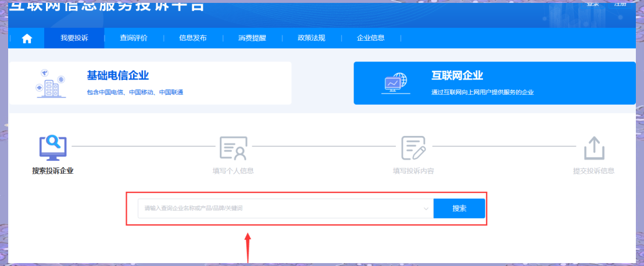Open the 我要投诉 tab

pos(74,38)
